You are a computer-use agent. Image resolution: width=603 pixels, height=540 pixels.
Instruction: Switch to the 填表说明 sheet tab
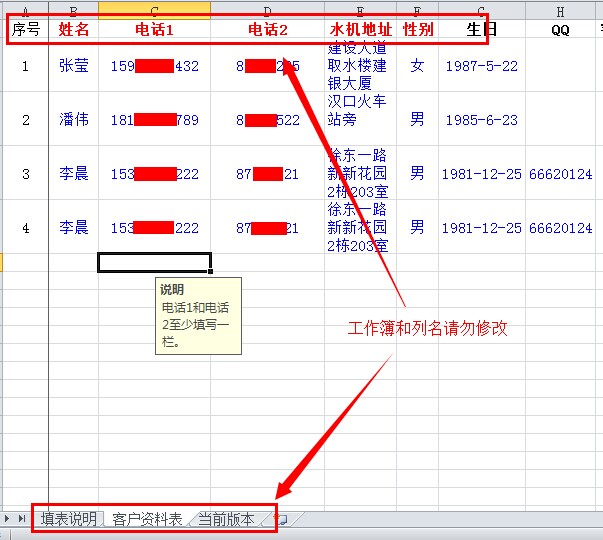(x=69, y=519)
